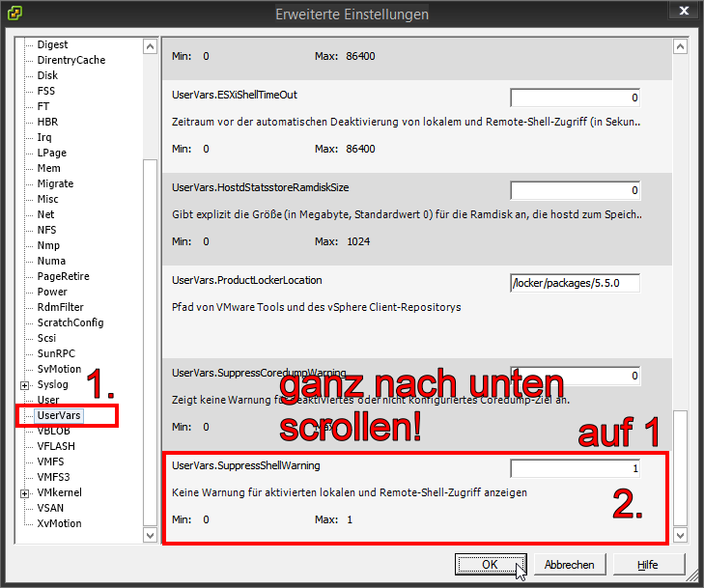Open Hilfe for this dialog

pos(647,564)
